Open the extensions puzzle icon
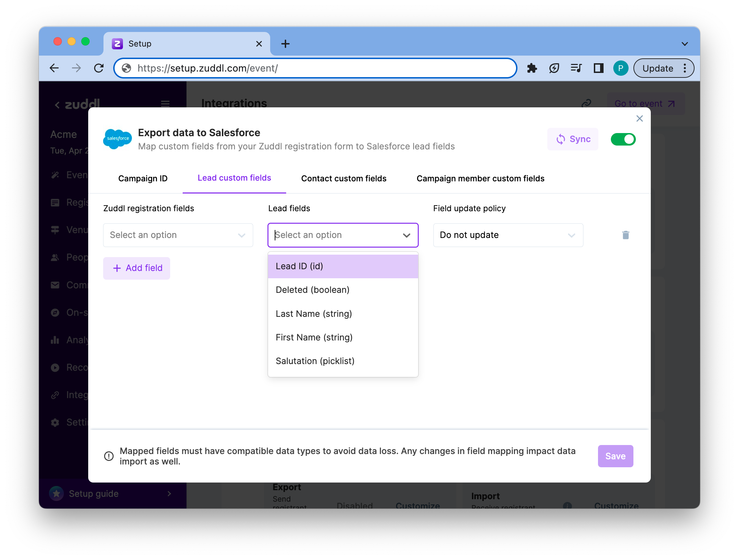739x560 pixels. [x=532, y=68]
